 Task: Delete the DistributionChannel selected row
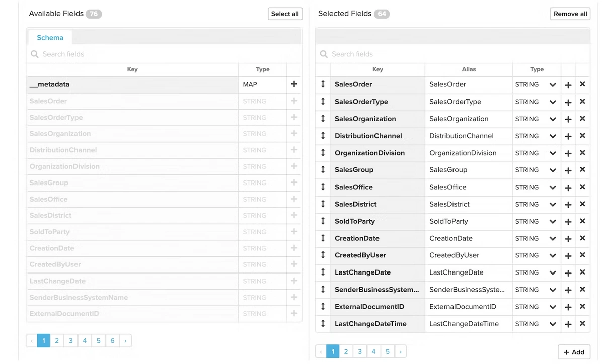click(x=582, y=136)
